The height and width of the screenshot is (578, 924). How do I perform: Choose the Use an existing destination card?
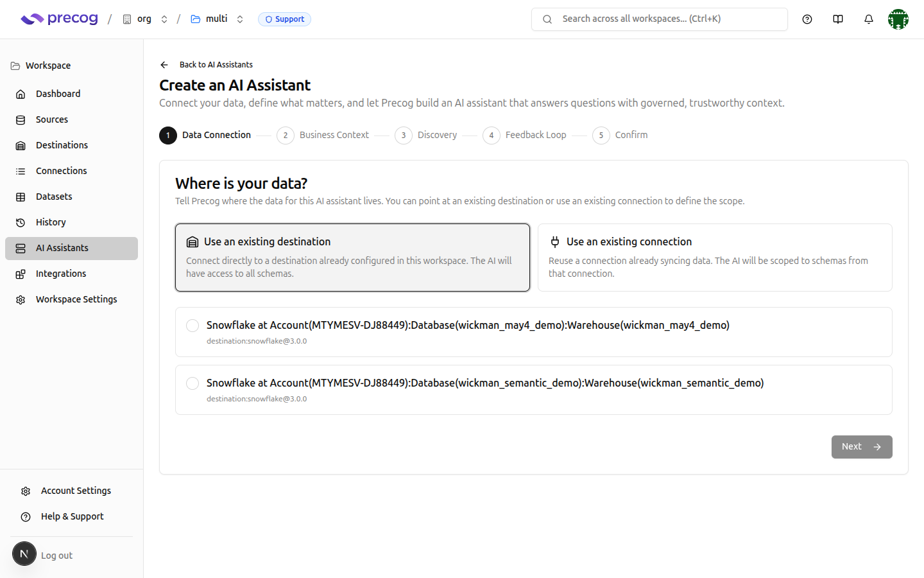(352, 258)
